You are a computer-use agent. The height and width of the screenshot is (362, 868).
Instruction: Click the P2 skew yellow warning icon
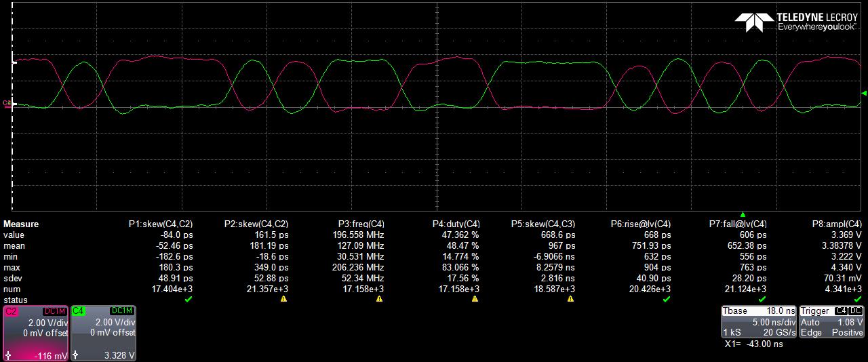(283, 299)
